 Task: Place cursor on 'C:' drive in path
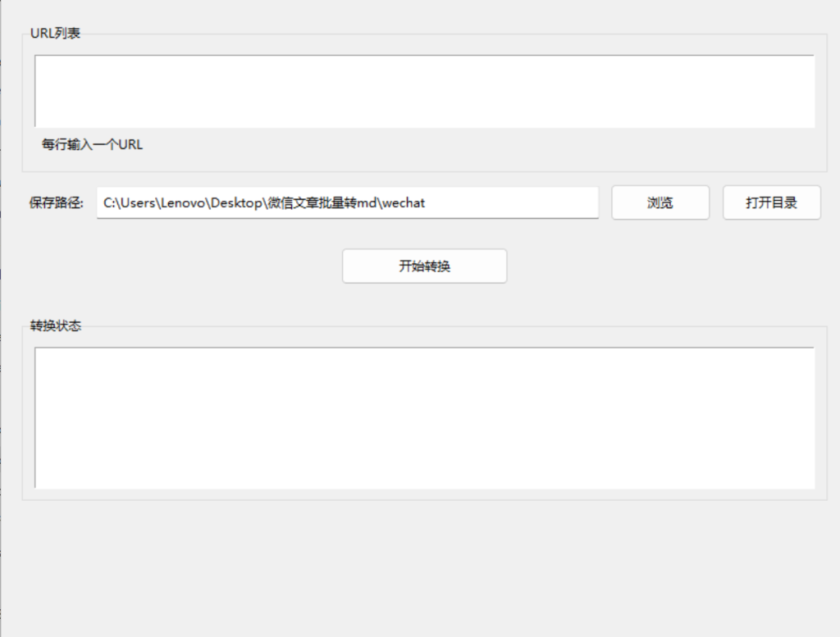point(109,203)
